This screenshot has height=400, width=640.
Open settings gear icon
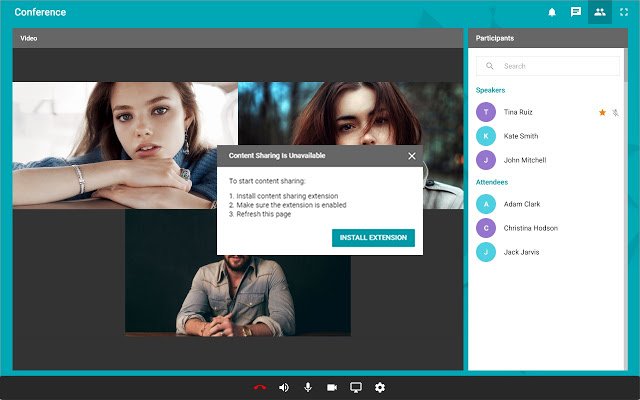point(380,387)
